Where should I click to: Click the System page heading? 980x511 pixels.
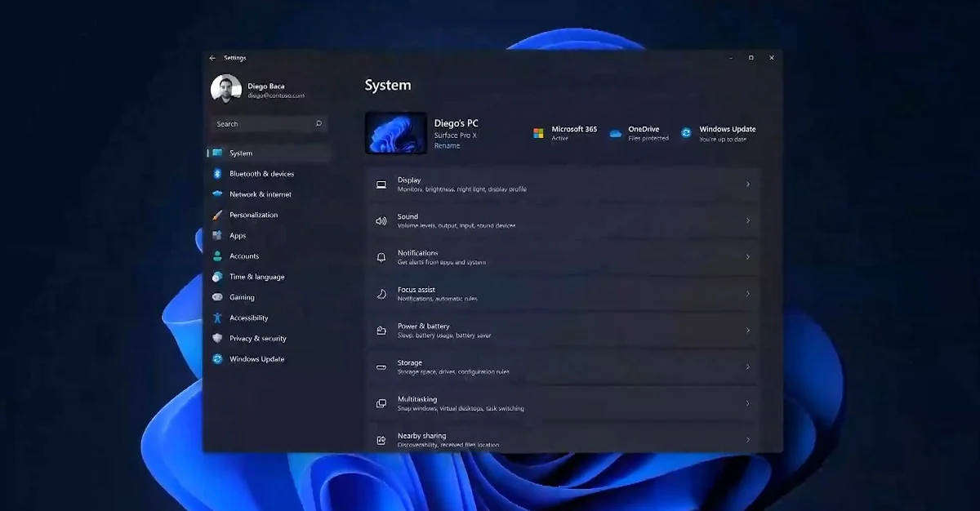point(388,86)
